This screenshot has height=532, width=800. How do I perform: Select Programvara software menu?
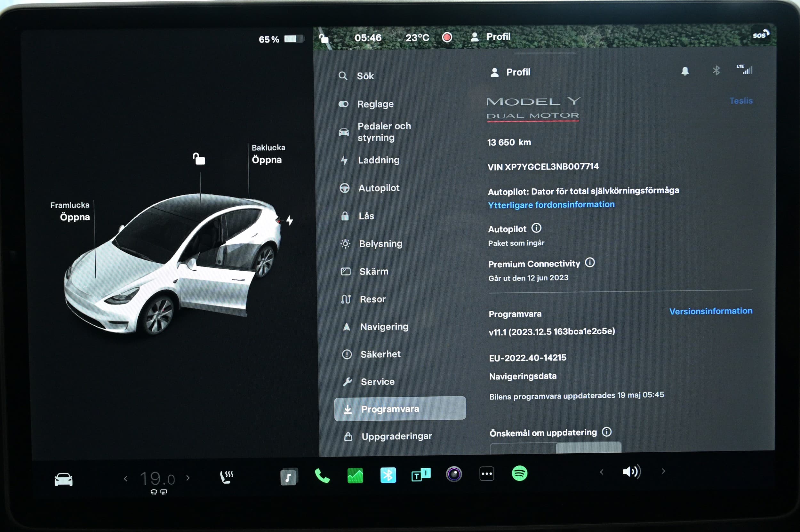(x=400, y=409)
